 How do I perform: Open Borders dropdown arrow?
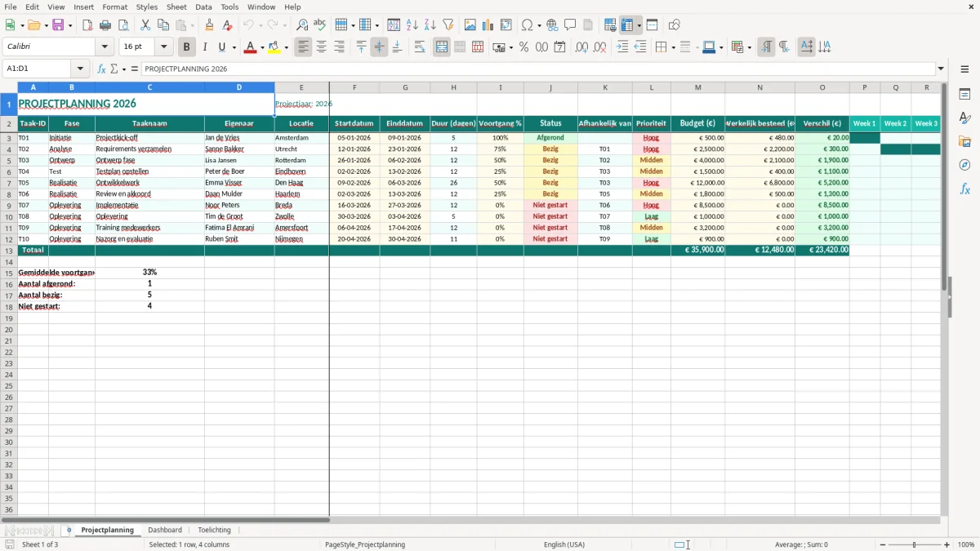[x=673, y=47]
